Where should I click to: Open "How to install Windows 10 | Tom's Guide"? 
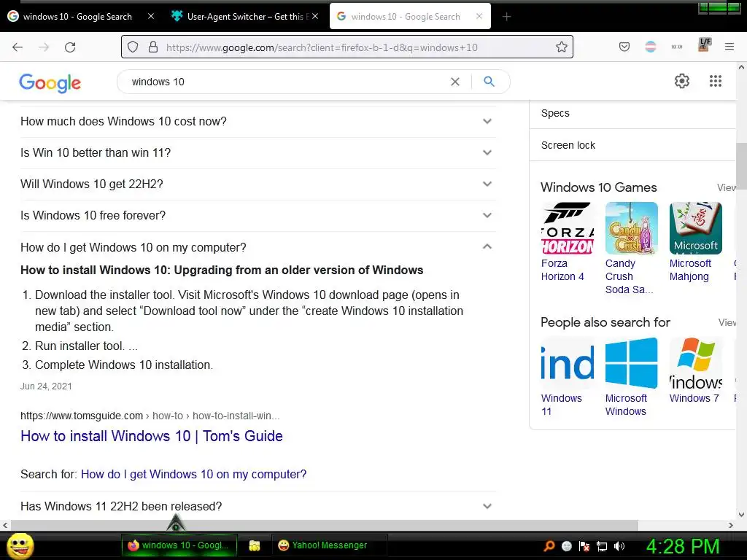[152, 436]
